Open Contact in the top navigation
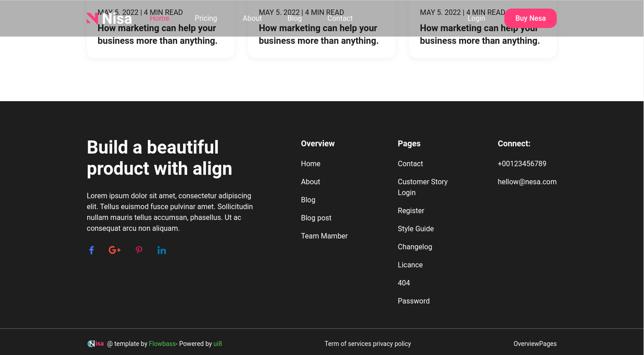 tap(340, 18)
